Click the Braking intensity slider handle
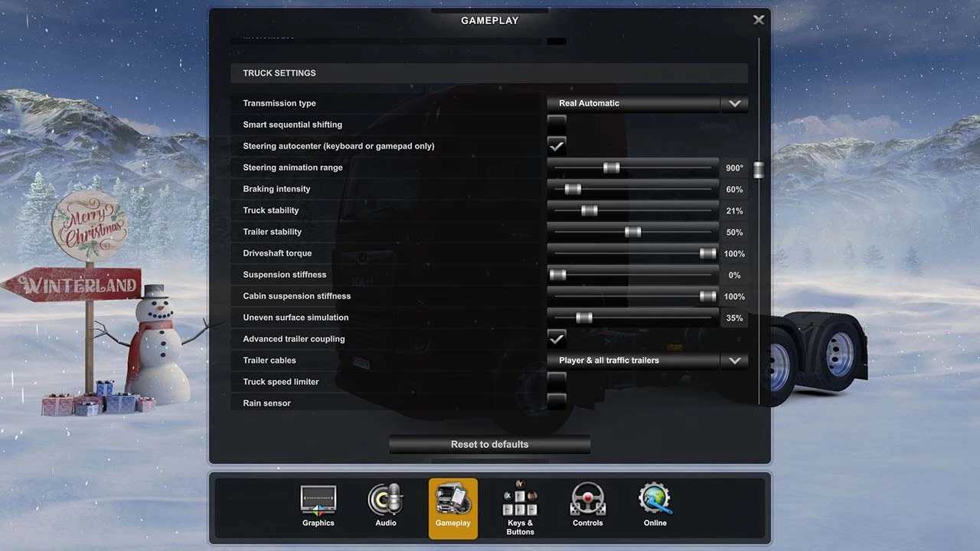 (x=573, y=189)
